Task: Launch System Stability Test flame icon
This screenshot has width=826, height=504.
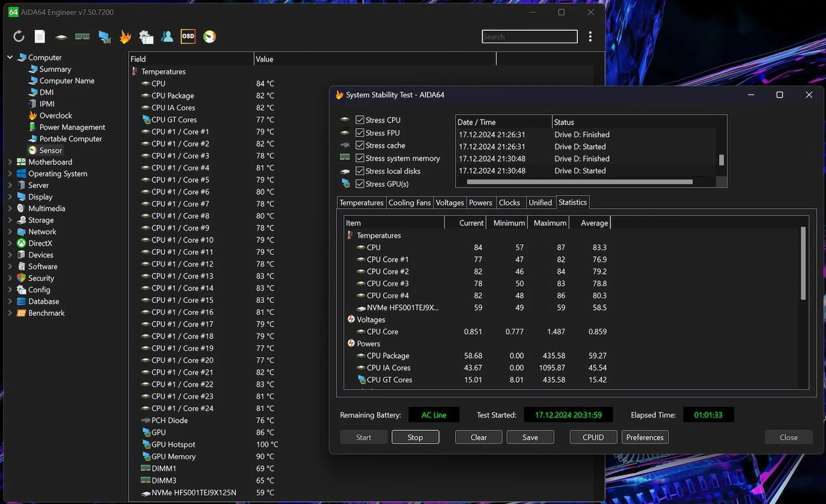Action: pos(125,37)
